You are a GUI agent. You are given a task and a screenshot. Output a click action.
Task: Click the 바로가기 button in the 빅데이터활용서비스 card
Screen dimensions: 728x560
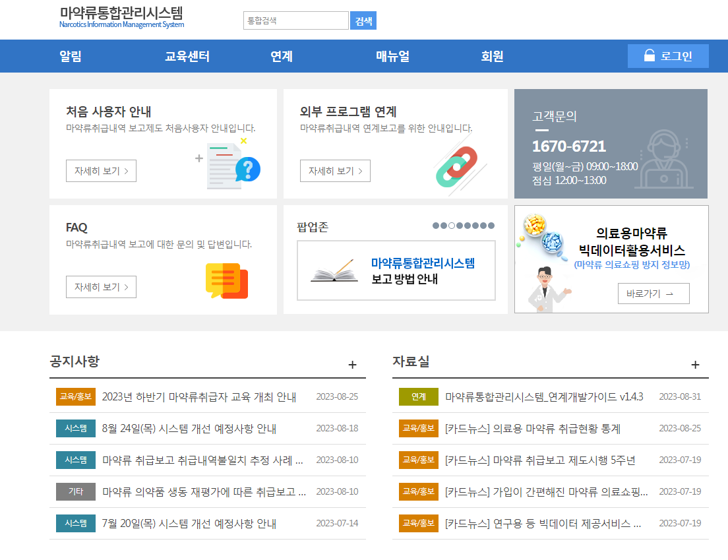[x=653, y=293]
